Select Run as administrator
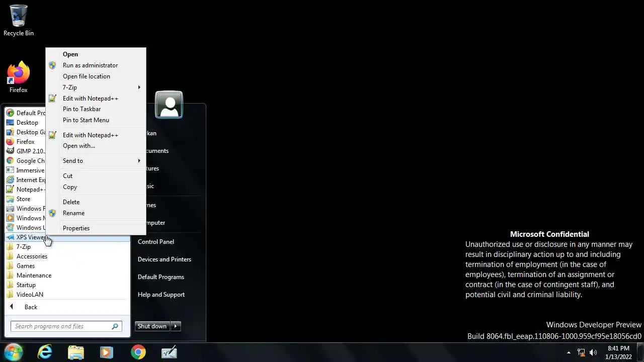644x362 pixels. pos(96,65)
